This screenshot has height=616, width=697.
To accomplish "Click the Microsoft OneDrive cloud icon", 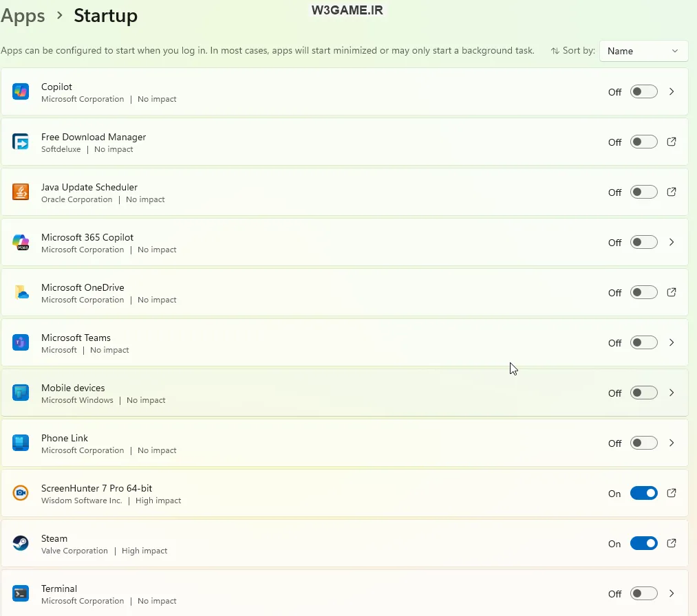I will click(x=21, y=292).
